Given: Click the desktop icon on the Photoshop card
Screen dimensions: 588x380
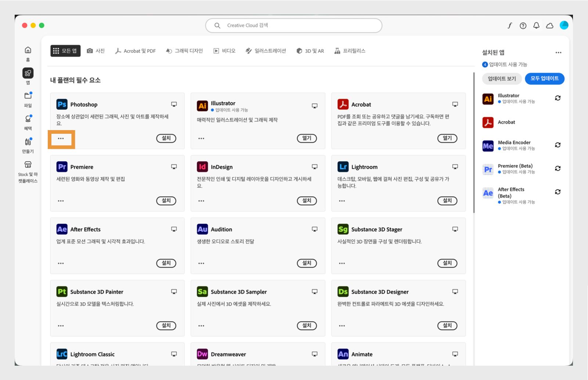Looking at the screenshot, I should coord(174,104).
